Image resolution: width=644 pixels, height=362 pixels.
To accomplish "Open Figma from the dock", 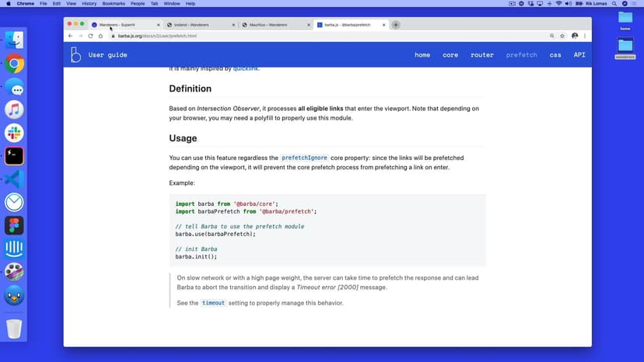I will 14,225.
